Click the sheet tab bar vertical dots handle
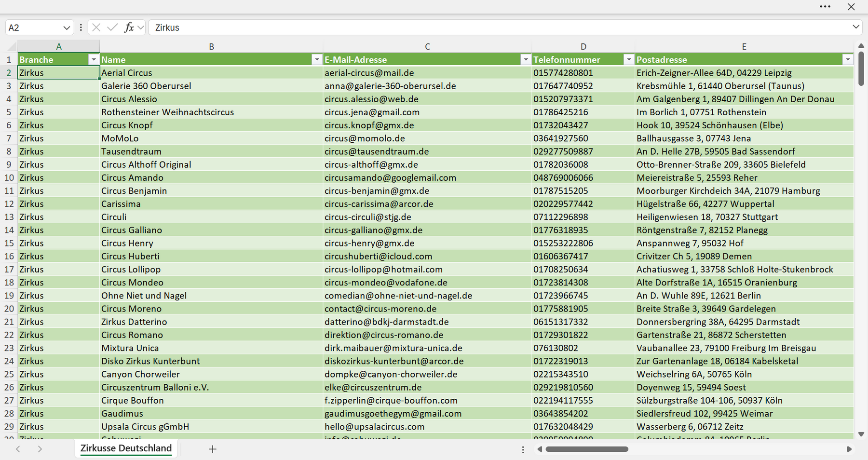This screenshot has height=460, width=868. 523,449
